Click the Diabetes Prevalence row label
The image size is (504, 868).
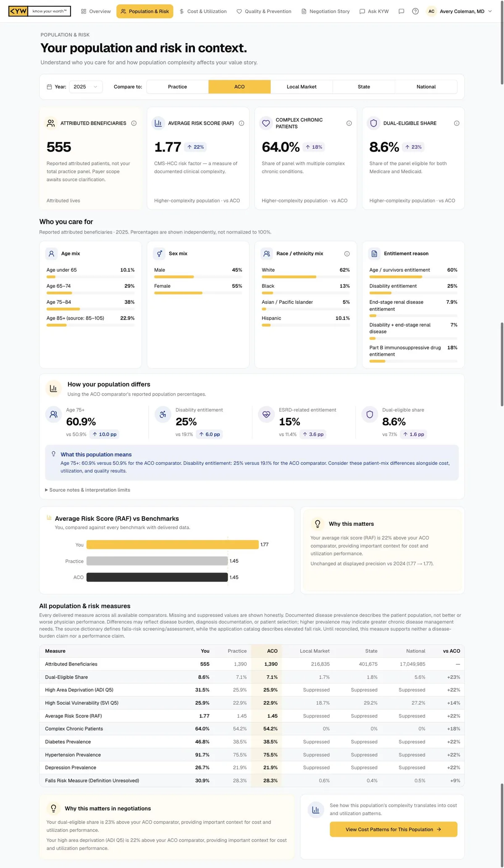click(68, 742)
